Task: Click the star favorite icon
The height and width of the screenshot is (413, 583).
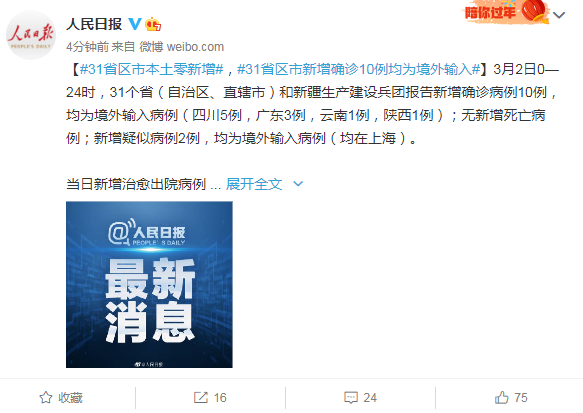Action: coord(46,397)
